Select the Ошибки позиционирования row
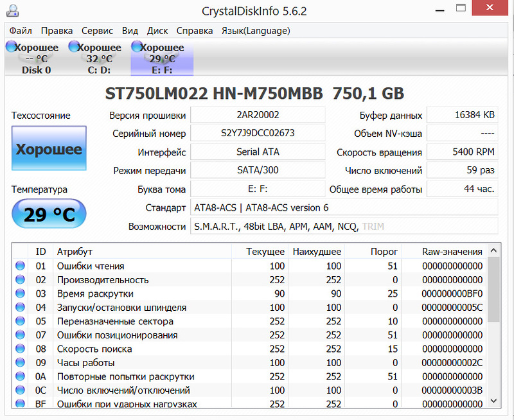514x420 pixels. (x=249, y=335)
